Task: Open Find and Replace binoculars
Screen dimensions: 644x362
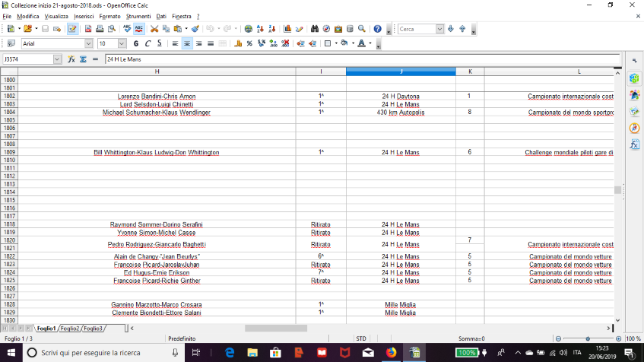Action: (315, 29)
